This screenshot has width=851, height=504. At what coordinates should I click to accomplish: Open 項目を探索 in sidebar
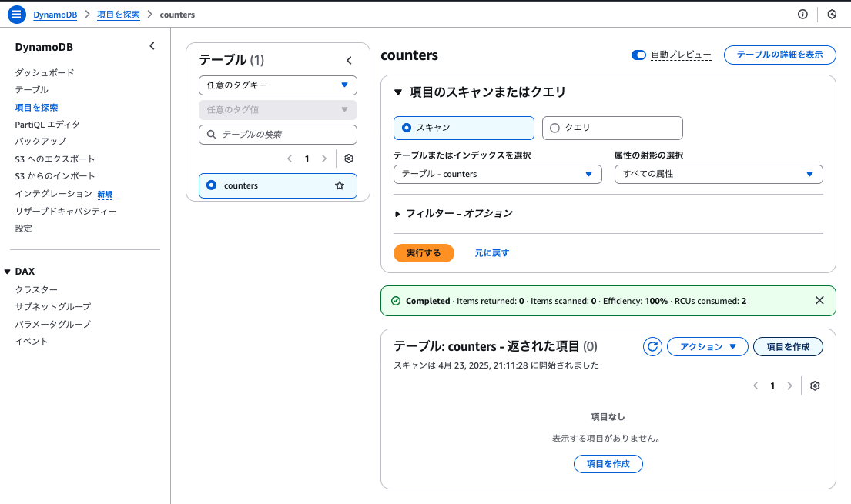[36, 108]
